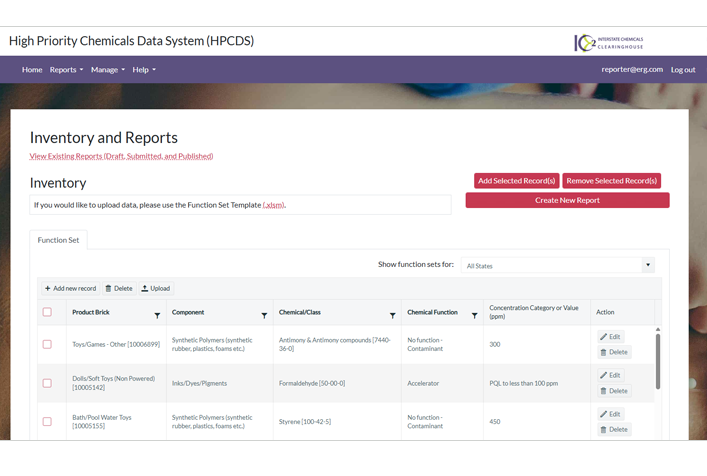Click filter icon on Component column
Viewport: 707px width, 476px height.
264,315
